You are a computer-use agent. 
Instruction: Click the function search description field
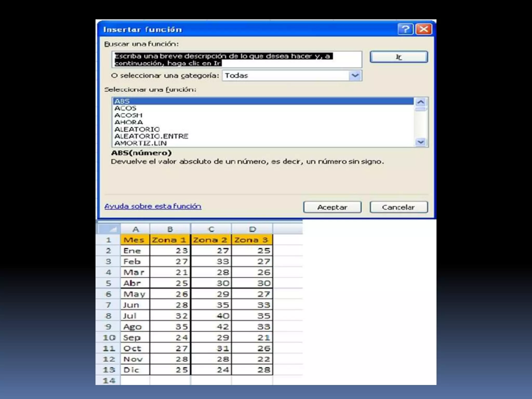pos(236,59)
